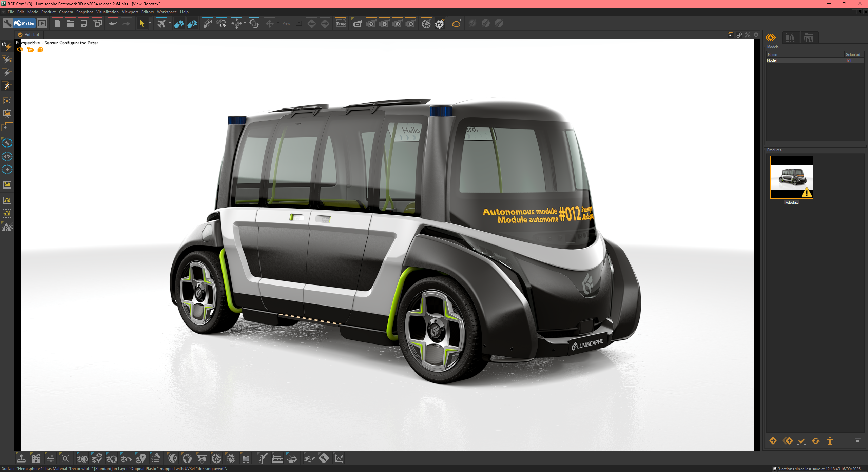Open the Snapshot menu

click(84, 12)
